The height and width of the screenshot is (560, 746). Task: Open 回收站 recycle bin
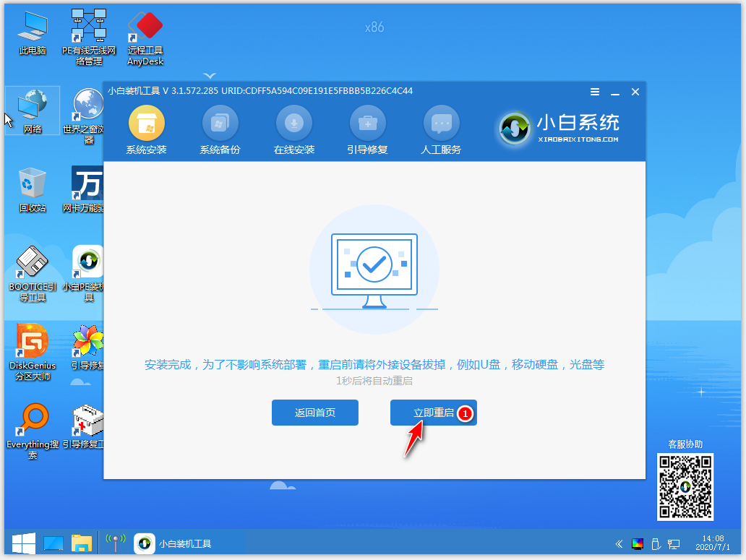click(33, 189)
